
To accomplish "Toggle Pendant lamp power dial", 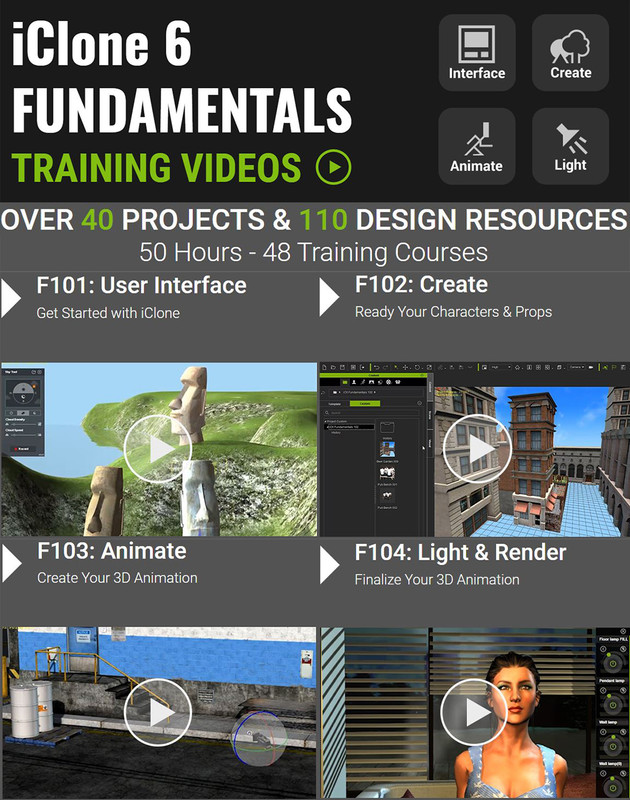I will [x=613, y=705].
